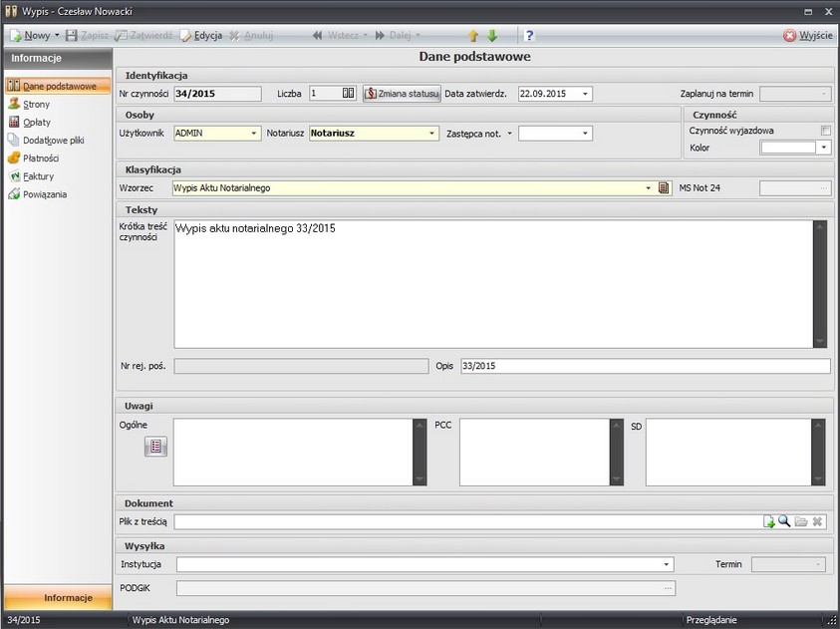Click the green down arrow in toolbar
The image size is (840, 629).
(491, 35)
